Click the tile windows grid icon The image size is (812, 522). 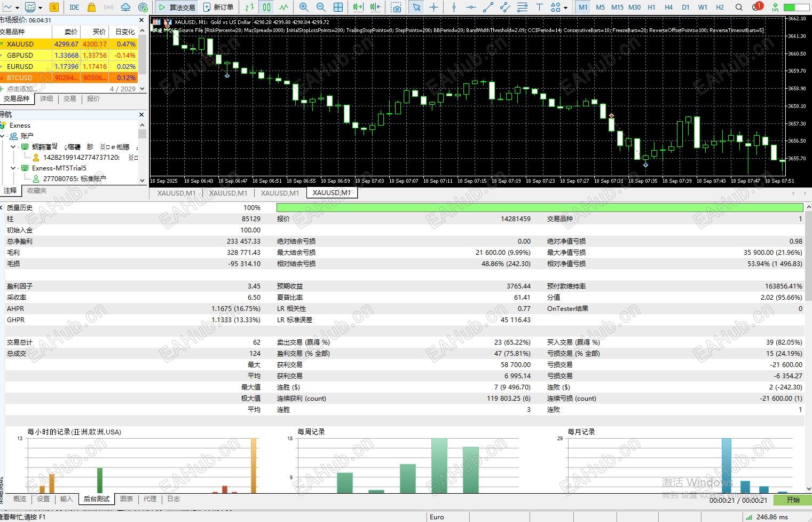point(338,7)
